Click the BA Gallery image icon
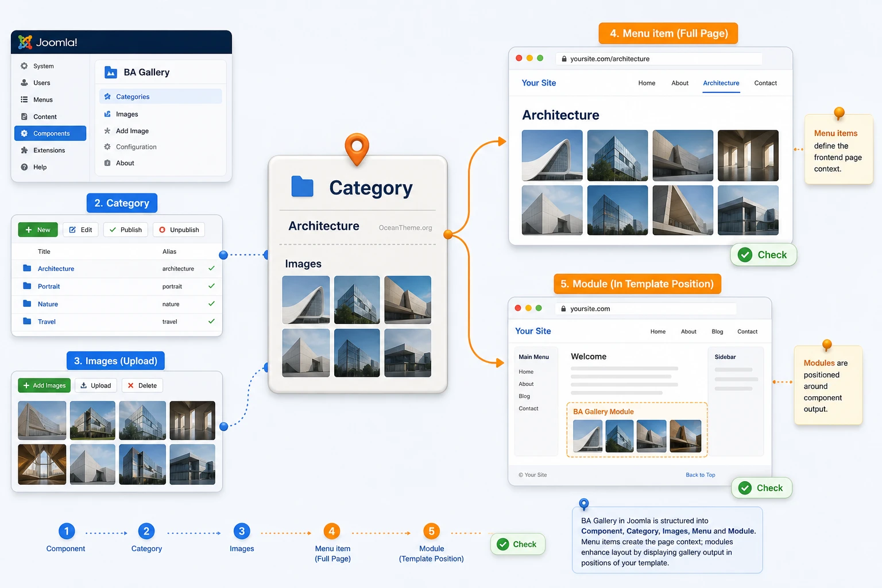This screenshot has width=882, height=588. [x=111, y=72]
